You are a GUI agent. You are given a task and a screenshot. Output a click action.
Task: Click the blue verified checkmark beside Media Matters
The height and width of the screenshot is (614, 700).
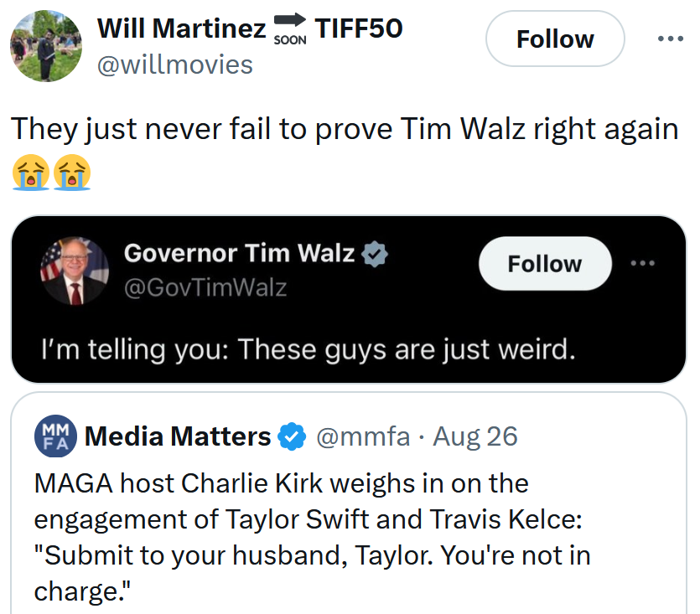[290, 436]
